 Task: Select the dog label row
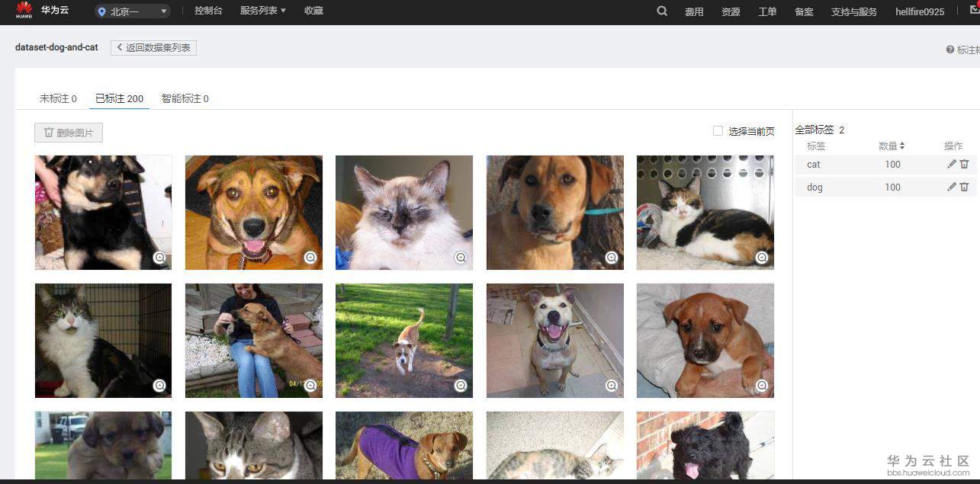coord(885,187)
